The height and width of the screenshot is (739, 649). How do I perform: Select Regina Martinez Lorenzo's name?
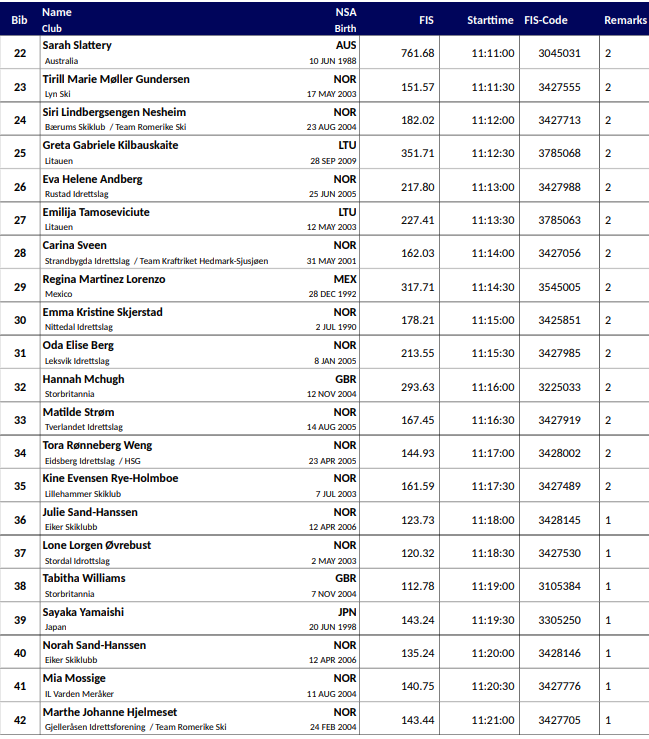(x=104, y=279)
